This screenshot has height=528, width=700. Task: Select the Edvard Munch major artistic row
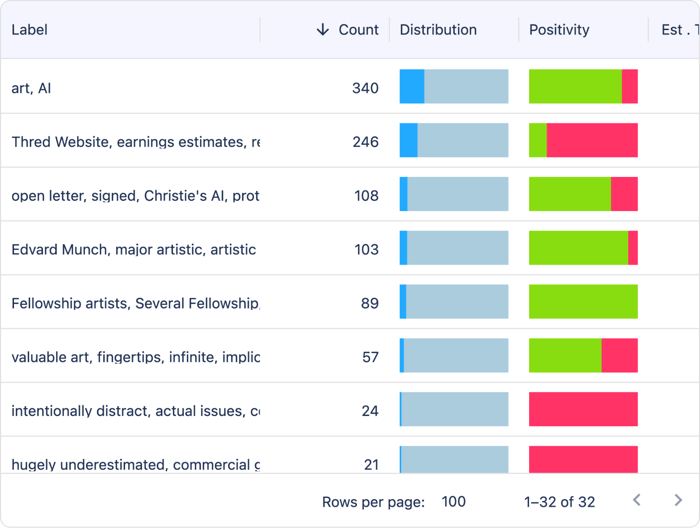click(133, 249)
